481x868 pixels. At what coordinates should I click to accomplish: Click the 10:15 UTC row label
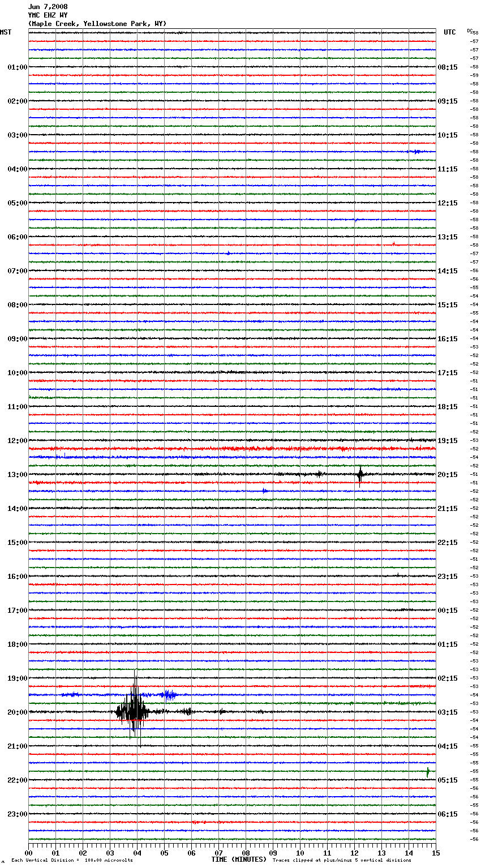tap(448, 135)
